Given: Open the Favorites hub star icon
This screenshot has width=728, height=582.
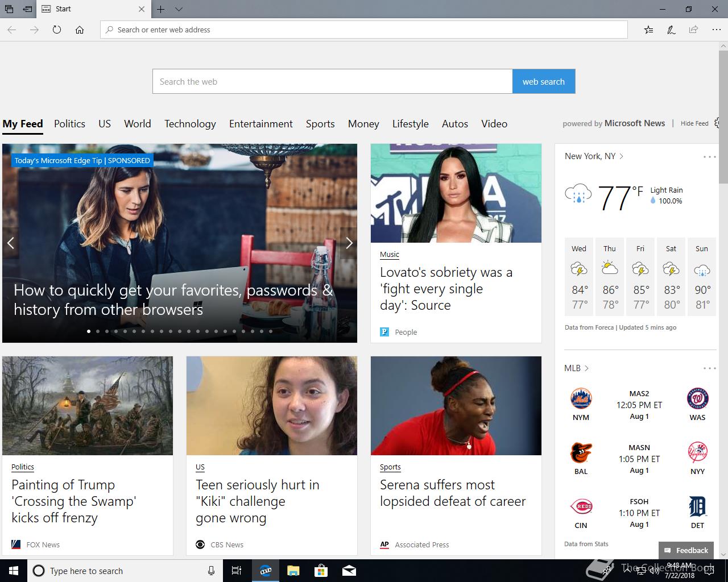Looking at the screenshot, I should pos(649,30).
